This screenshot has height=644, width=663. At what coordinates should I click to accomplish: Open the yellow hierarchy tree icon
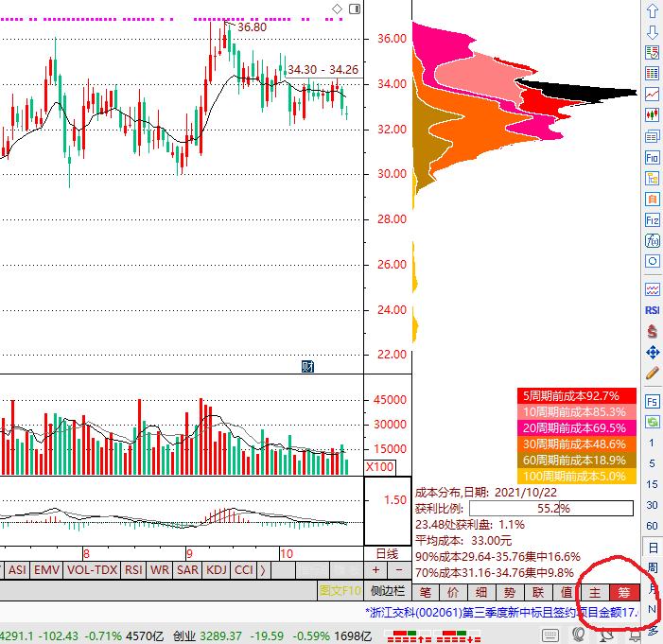(x=652, y=179)
